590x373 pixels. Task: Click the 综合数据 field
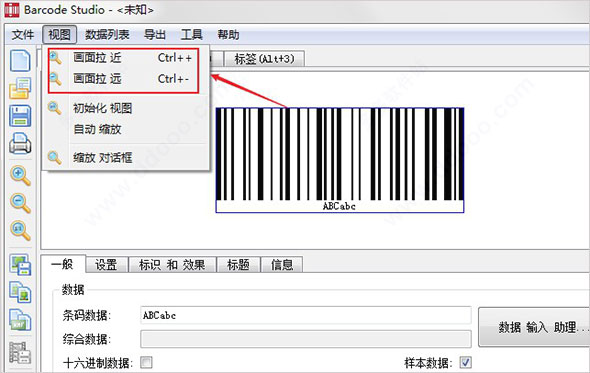pos(306,339)
